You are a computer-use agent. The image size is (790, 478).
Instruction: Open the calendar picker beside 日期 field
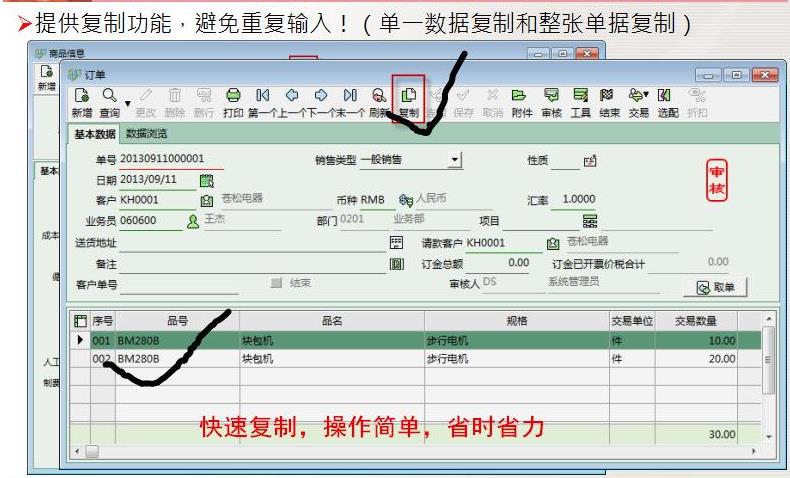point(207,181)
